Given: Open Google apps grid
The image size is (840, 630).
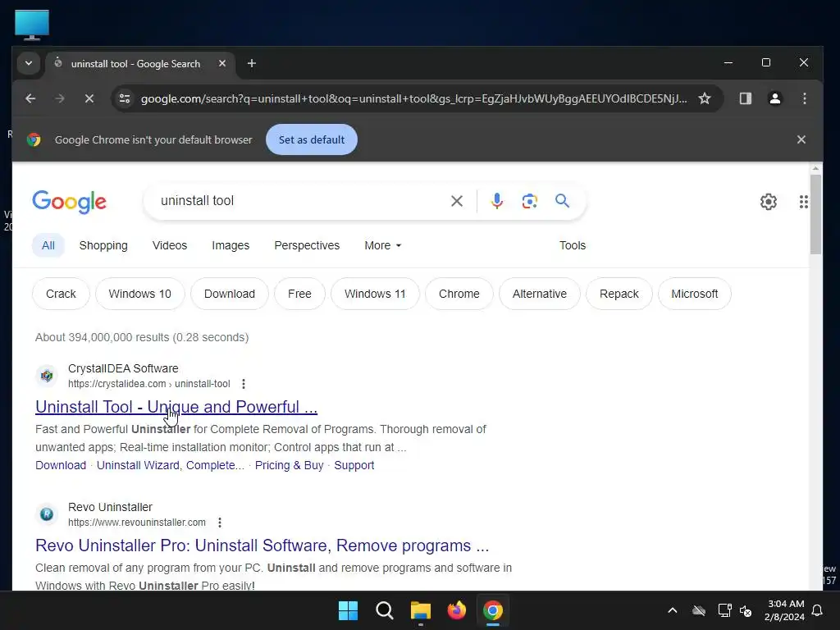Looking at the screenshot, I should 803,202.
